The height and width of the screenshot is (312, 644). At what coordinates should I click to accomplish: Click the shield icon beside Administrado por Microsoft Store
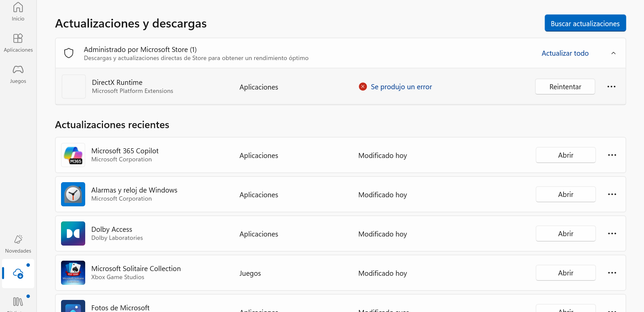(69, 53)
